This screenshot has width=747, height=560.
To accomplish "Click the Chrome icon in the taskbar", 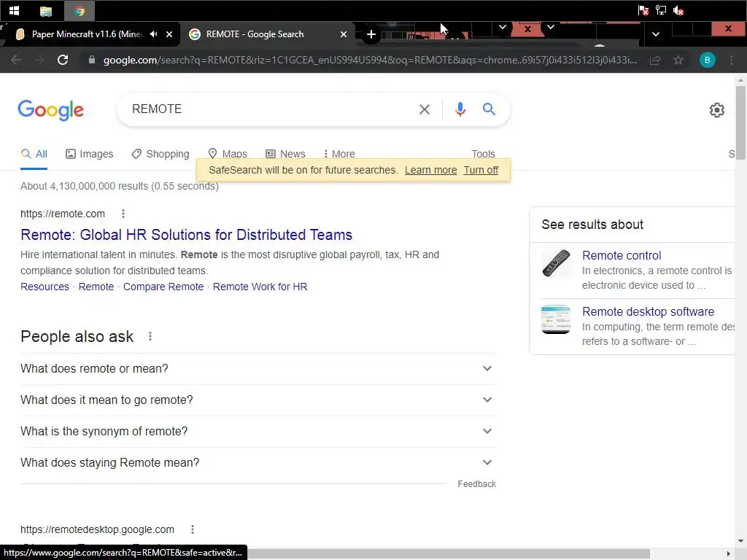I will click(80, 11).
